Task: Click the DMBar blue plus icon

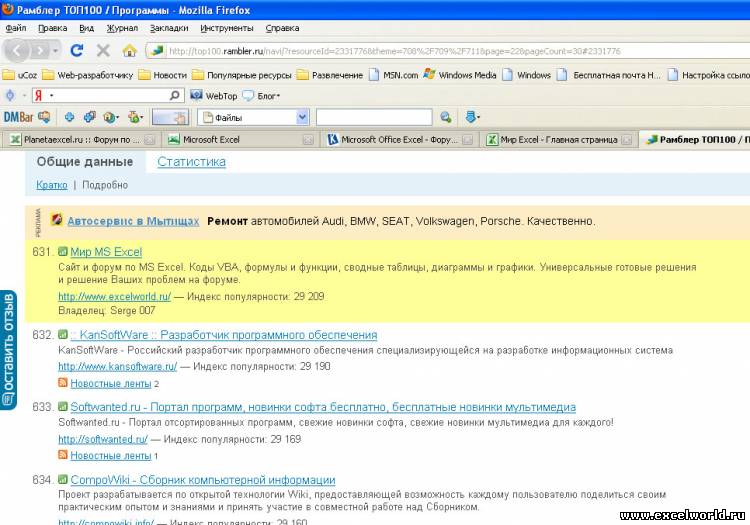Action: click(x=69, y=117)
